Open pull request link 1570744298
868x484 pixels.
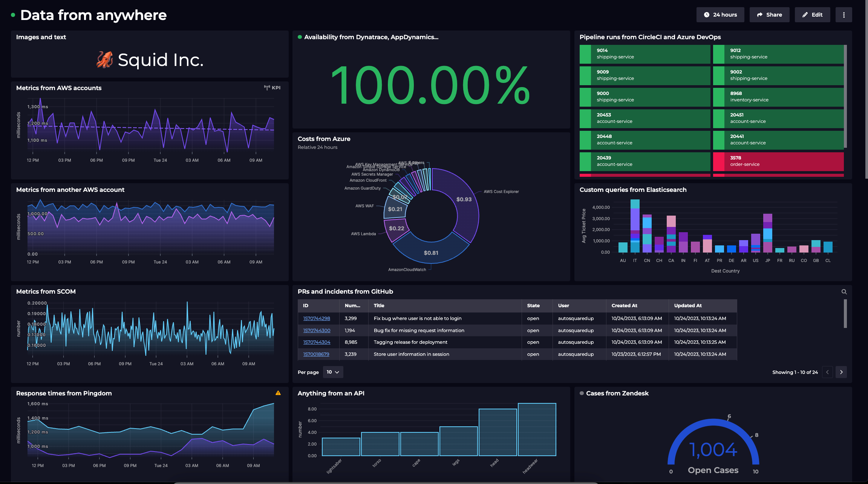(317, 318)
